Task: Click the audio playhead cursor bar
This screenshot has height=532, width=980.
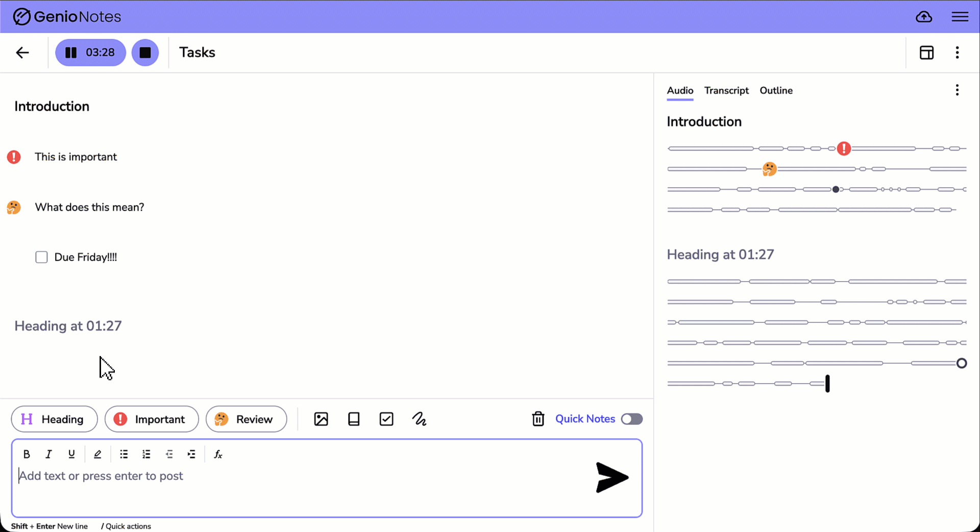Action: click(x=827, y=384)
